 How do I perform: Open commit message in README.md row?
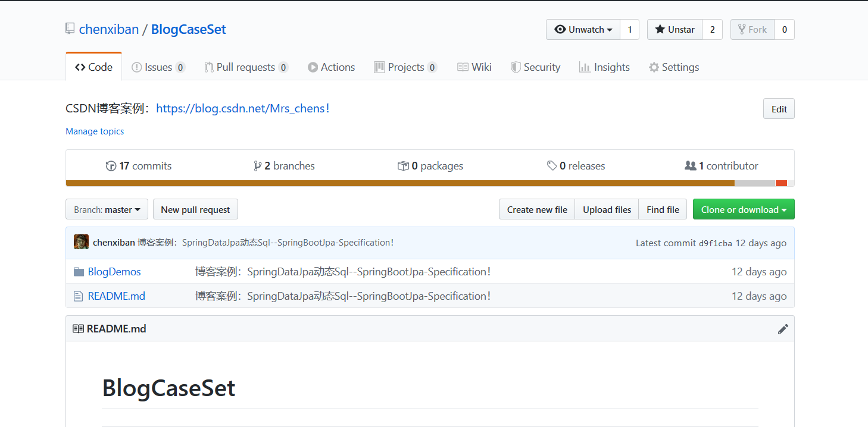point(343,296)
